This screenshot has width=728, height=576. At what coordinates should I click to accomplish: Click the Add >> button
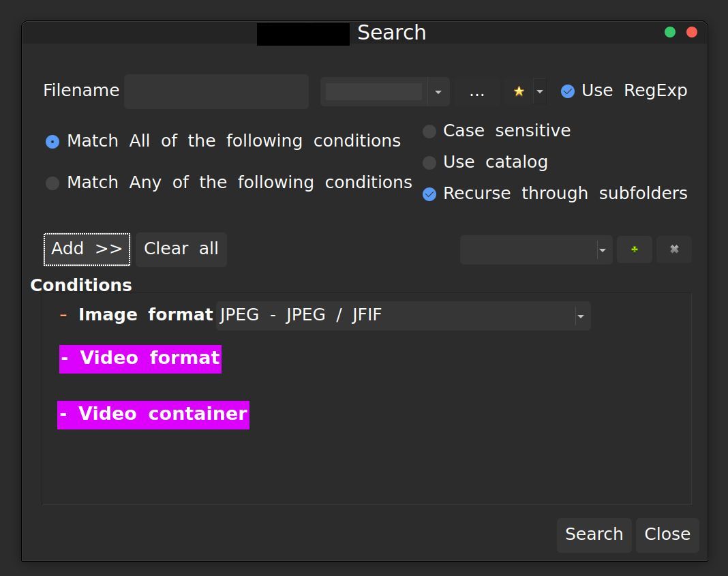87,249
